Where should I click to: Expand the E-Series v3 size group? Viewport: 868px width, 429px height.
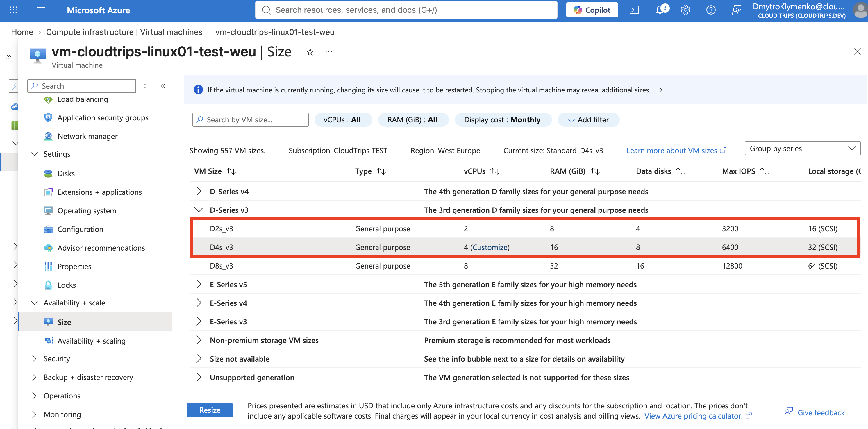coord(199,321)
